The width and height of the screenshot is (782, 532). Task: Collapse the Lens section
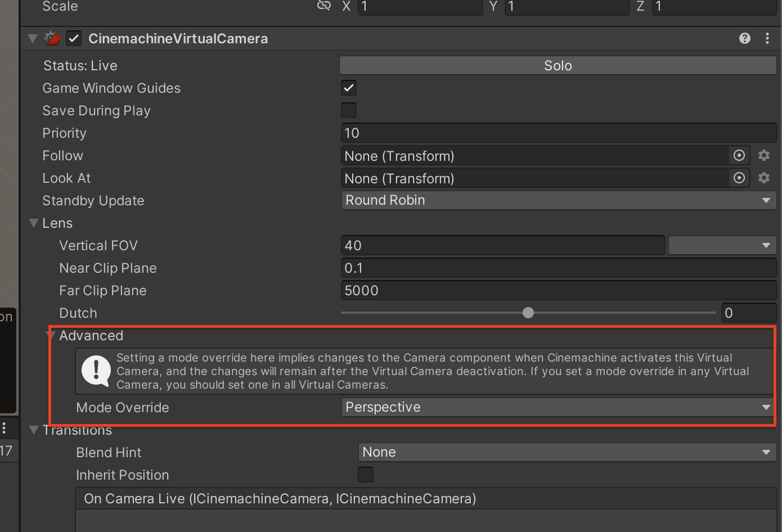[x=34, y=223]
